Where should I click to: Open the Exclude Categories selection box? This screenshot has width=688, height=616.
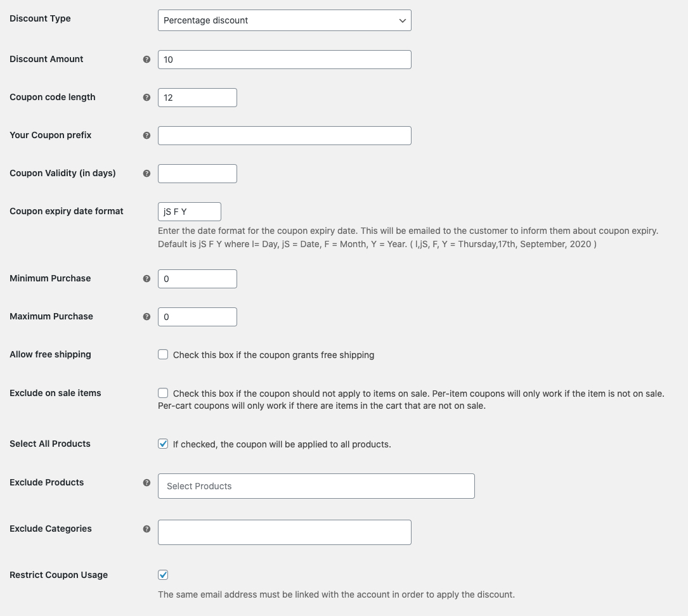[284, 532]
